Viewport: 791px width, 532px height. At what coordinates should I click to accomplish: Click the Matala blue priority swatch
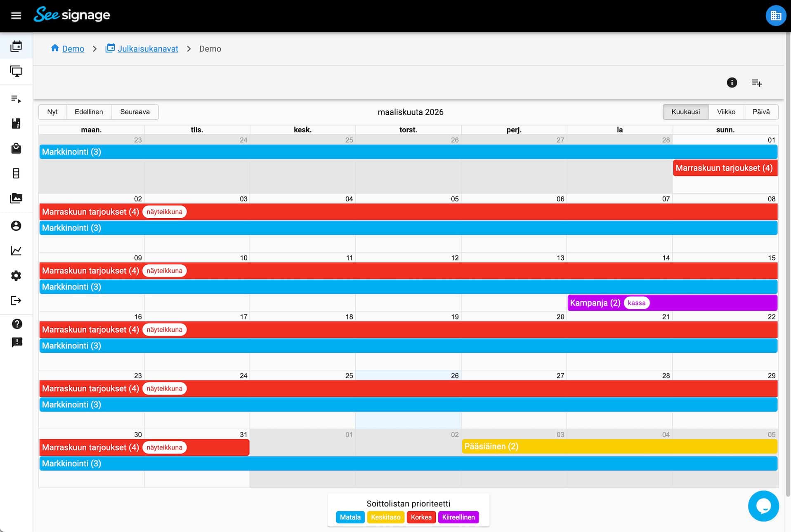[350, 517]
